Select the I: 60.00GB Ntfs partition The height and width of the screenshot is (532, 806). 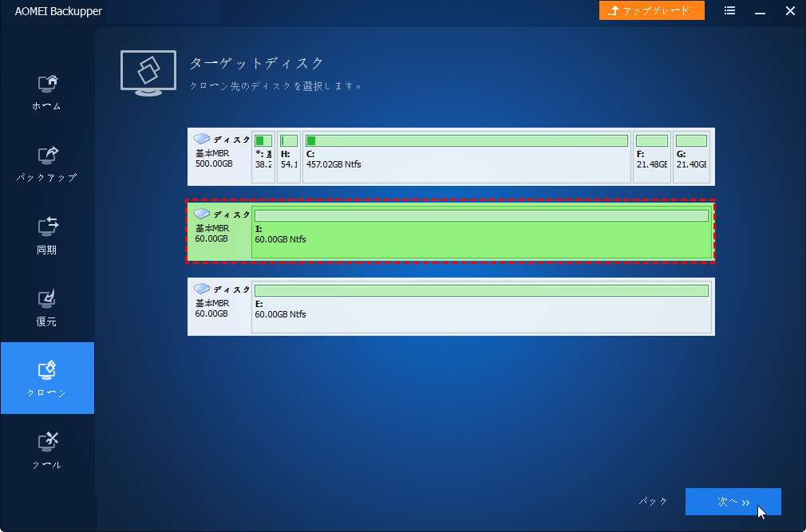(482, 231)
